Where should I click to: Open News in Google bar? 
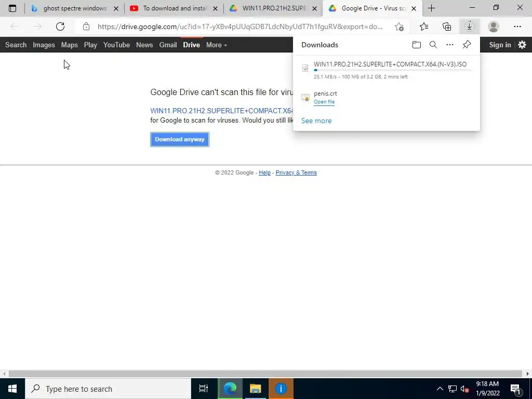pos(144,45)
